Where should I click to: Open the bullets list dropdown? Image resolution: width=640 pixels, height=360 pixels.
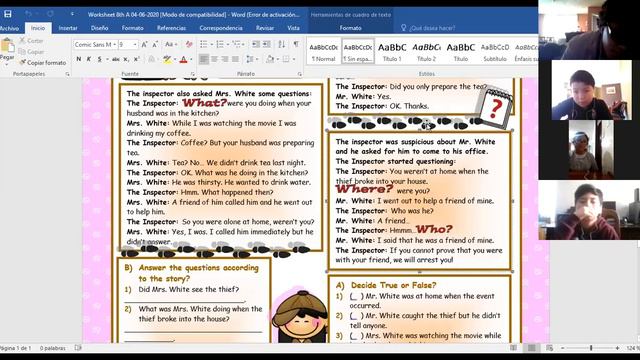(212, 44)
